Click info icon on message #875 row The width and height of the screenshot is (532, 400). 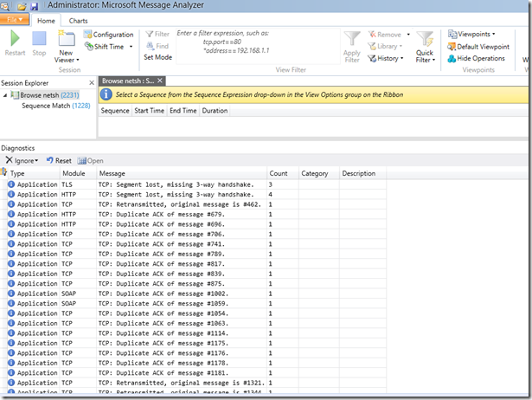tap(11, 283)
